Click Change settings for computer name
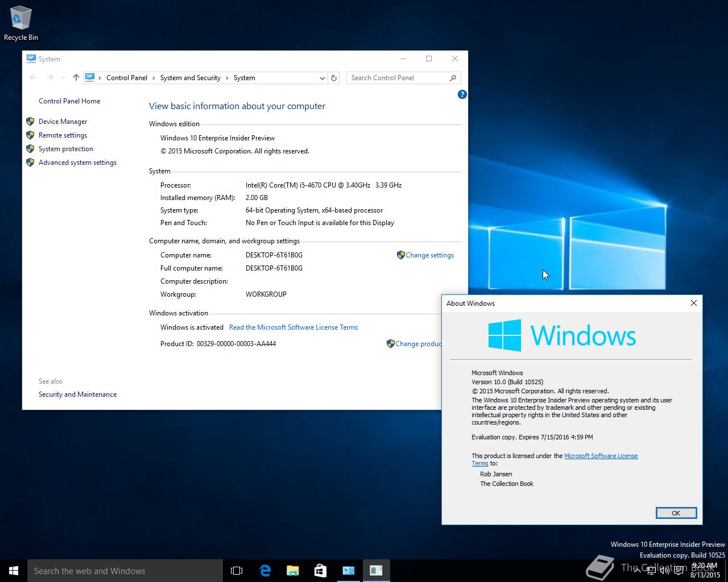The width and height of the screenshot is (728, 582). (x=429, y=255)
